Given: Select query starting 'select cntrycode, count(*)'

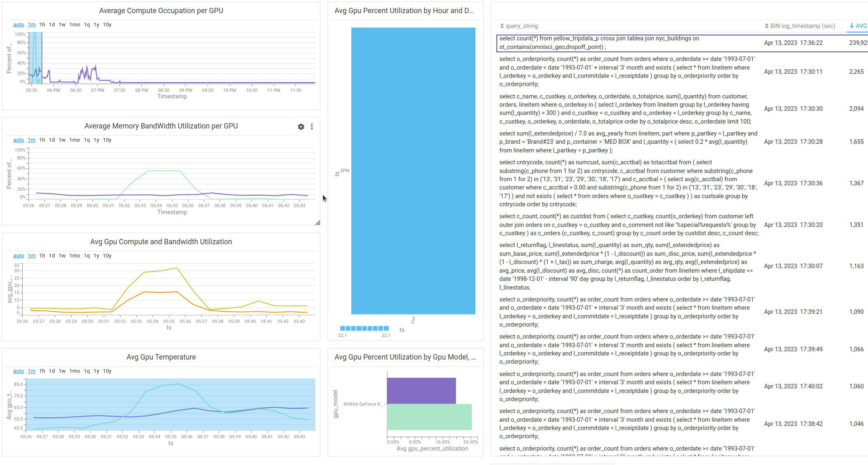Looking at the screenshot, I should coord(628,183).
